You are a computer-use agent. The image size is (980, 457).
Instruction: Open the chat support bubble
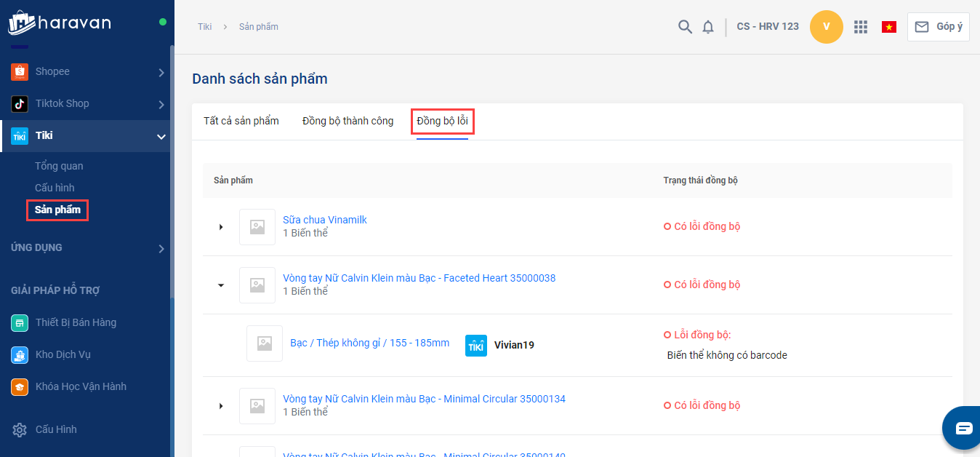[x=963, y=428]
